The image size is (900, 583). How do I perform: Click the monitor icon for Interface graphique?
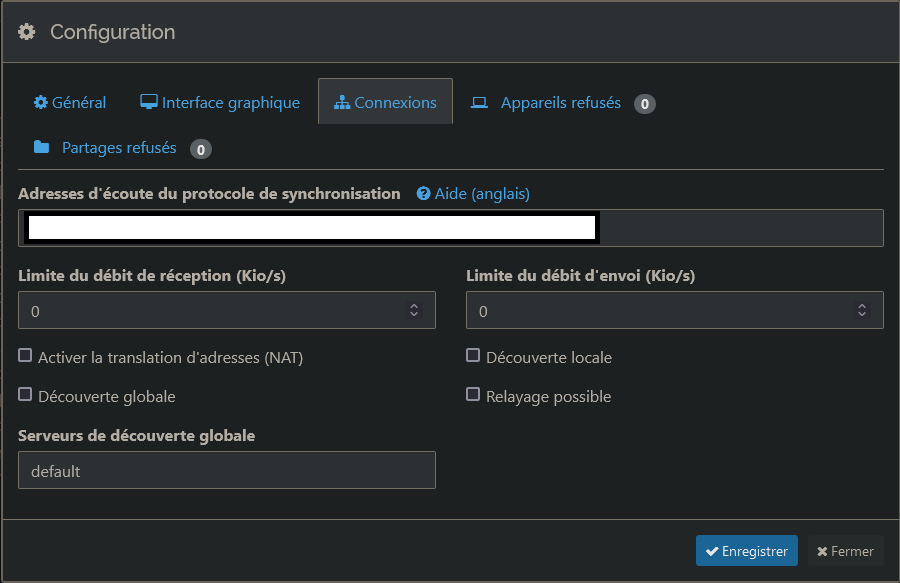click(x=149, y=102)
